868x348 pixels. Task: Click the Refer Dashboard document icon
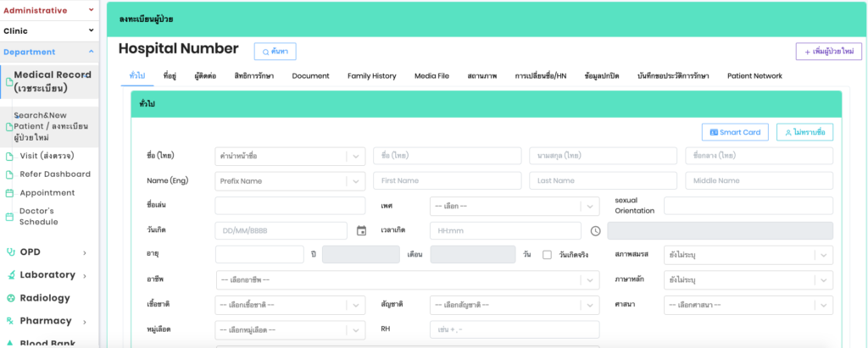pyautogui.click(x=10, y=174)
